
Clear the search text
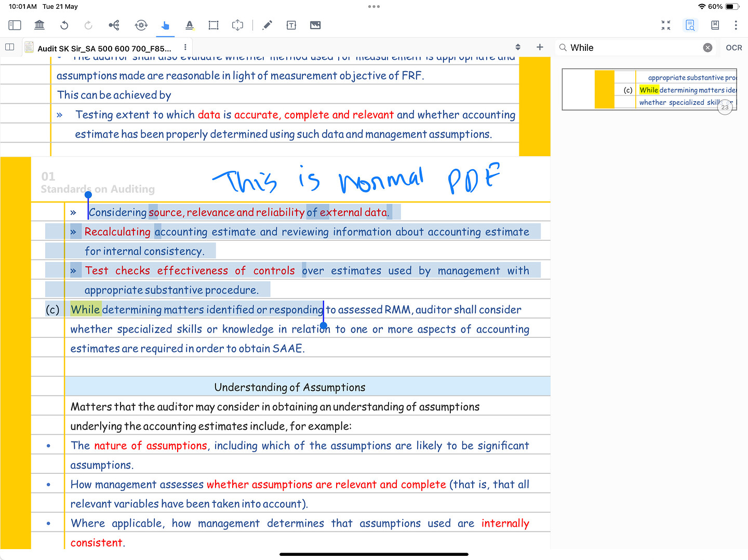point(707,48)
